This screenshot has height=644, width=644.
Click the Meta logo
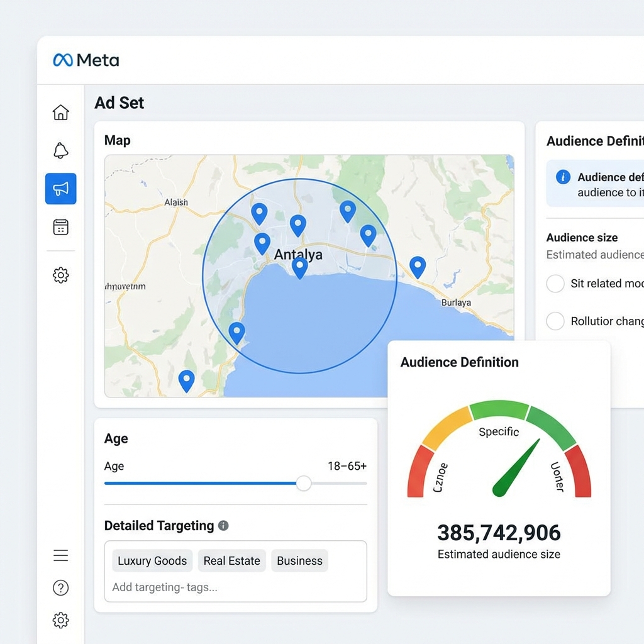coord(86,60)
